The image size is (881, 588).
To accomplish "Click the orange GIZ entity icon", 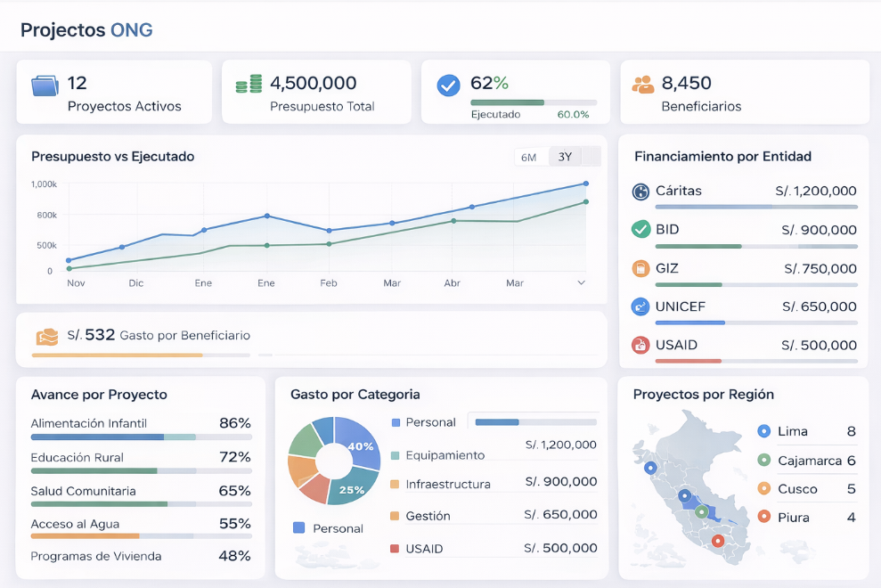I will 641,267.
